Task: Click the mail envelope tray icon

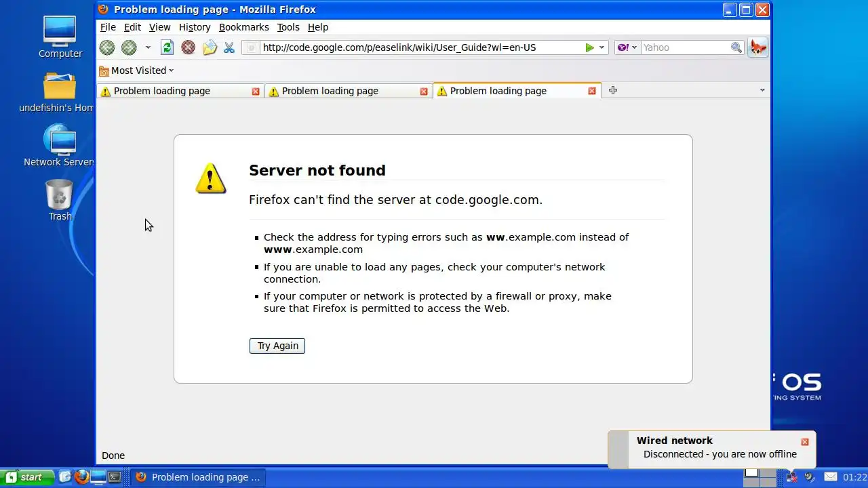Action: coord(830,477)
